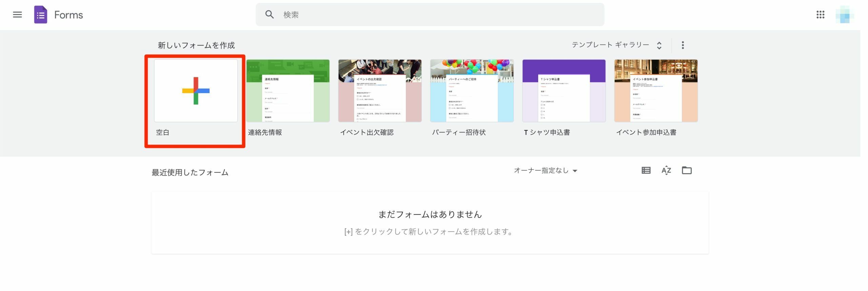Click the イベント出欠確認 label text
This screenshot has width=868, height=291.
[367, 132]
